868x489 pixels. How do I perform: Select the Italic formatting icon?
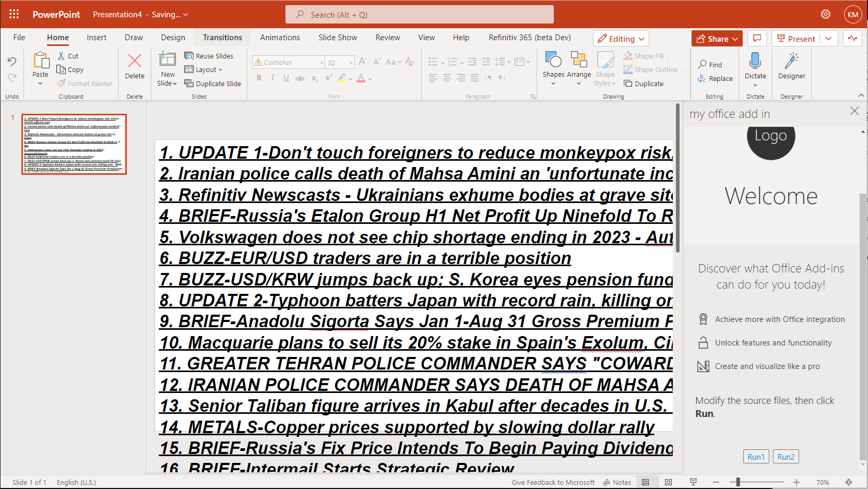(272, 77)
